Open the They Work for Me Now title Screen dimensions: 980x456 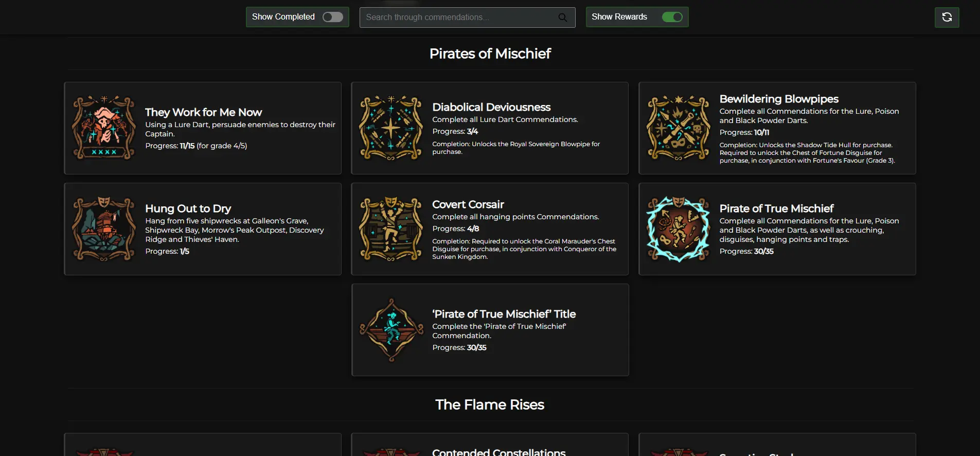pyautogui.click(x=203, y=112)
